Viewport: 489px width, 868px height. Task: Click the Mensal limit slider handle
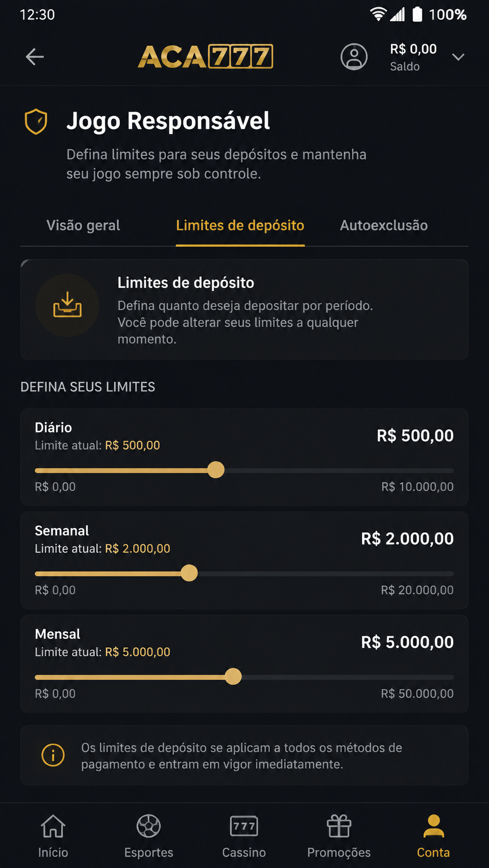(233, 676)
